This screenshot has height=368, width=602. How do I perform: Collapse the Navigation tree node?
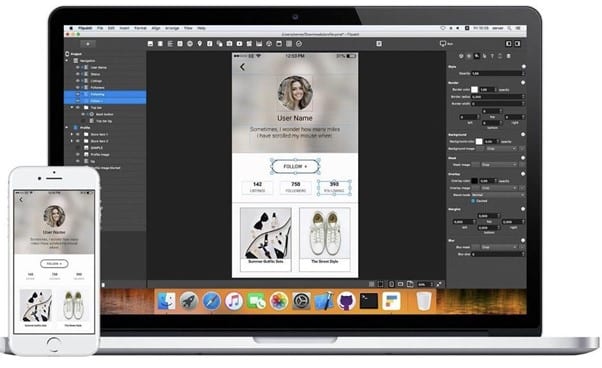[x=67, y=61]
